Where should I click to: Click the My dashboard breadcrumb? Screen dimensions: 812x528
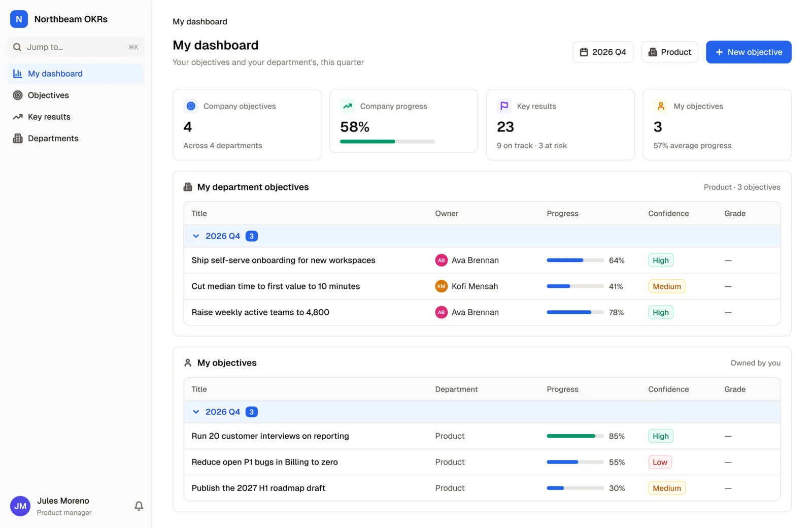(200, 22)
